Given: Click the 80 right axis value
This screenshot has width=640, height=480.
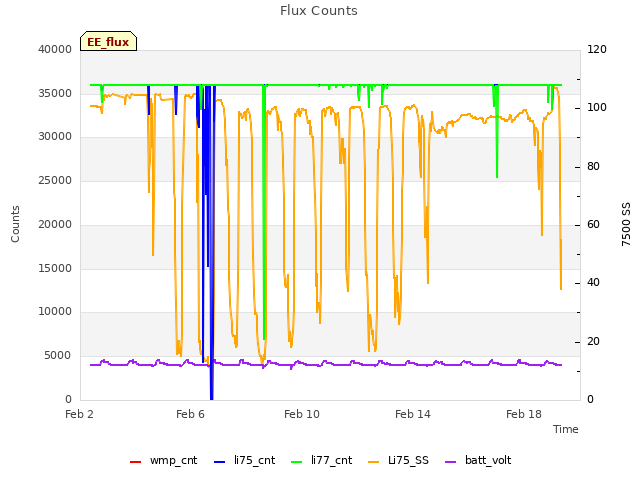Looking at the screenshot, I should pos(593,167).
